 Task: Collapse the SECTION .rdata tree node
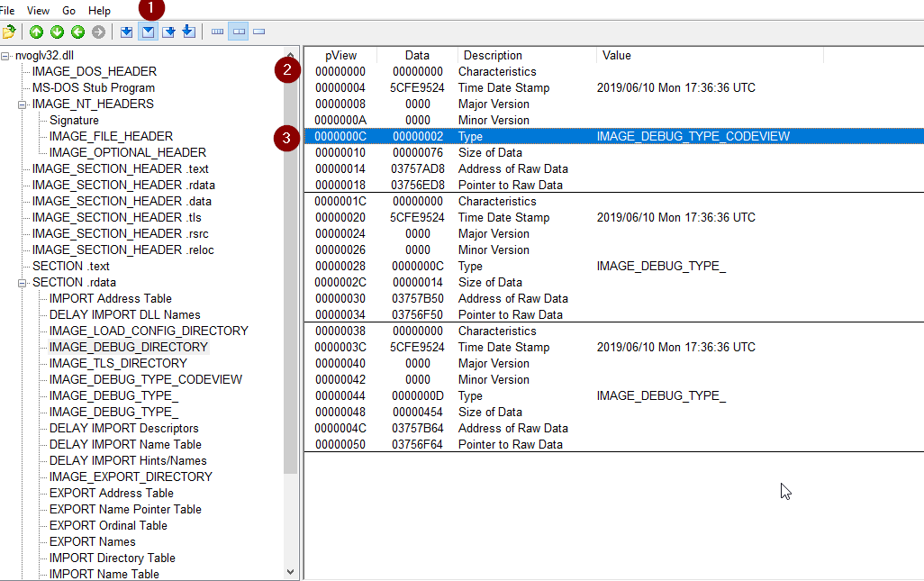click(21, 282)
